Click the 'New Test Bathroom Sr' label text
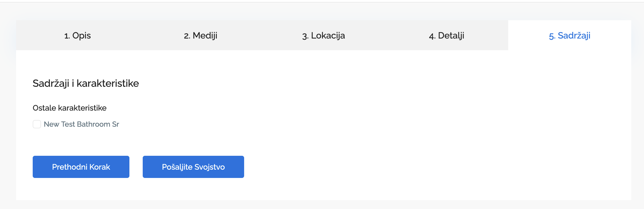 [81, 124]
